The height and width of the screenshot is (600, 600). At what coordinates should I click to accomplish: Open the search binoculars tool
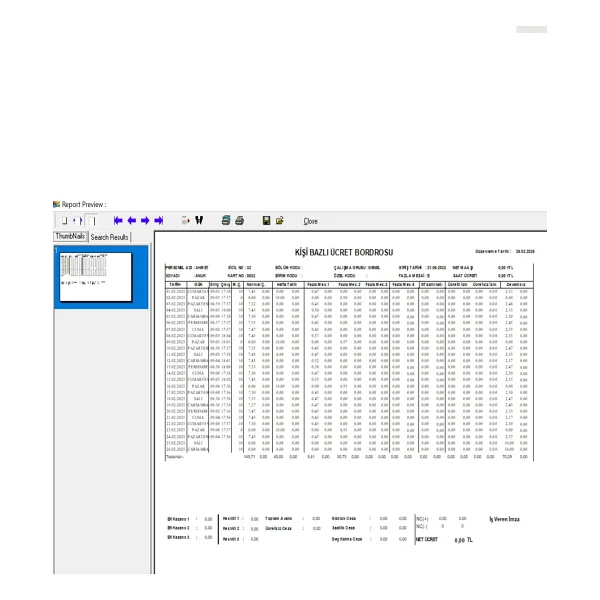click(x=199, y=220)
